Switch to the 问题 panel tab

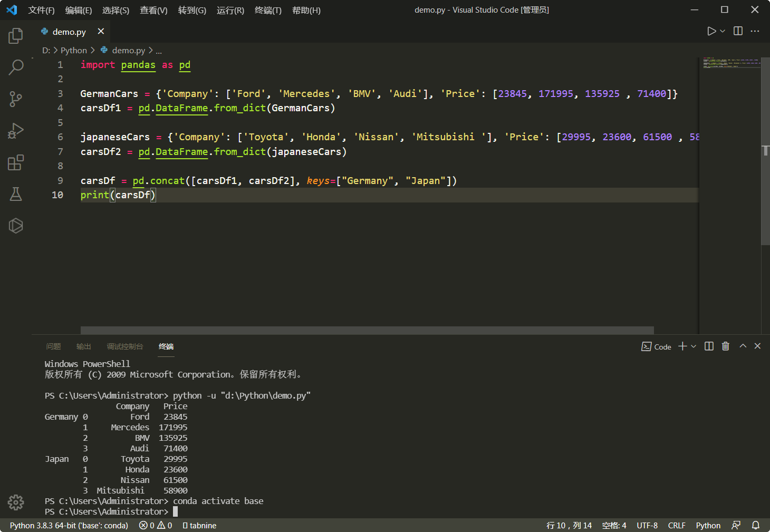tap(53, 346)
